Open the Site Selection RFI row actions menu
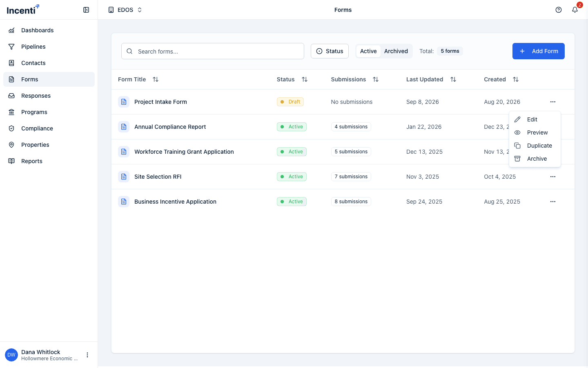This screenshot has height=368, width=588. tap(553, 177)
